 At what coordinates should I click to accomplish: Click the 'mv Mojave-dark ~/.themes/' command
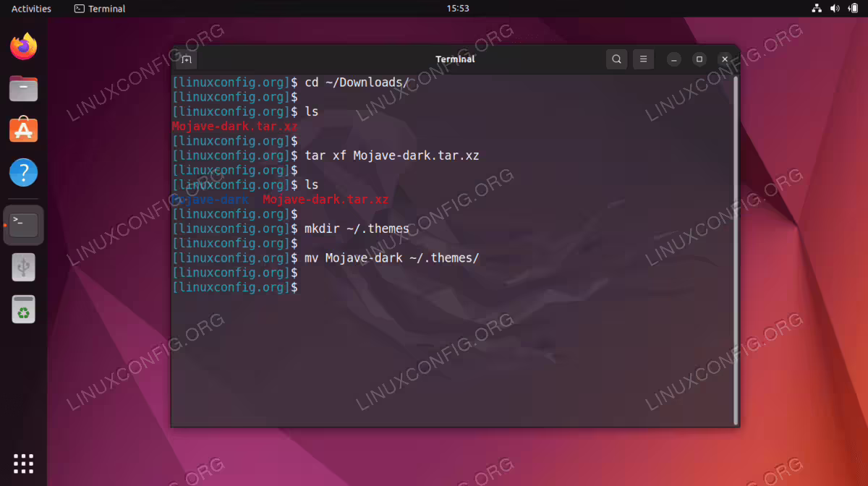click(391, 257)
